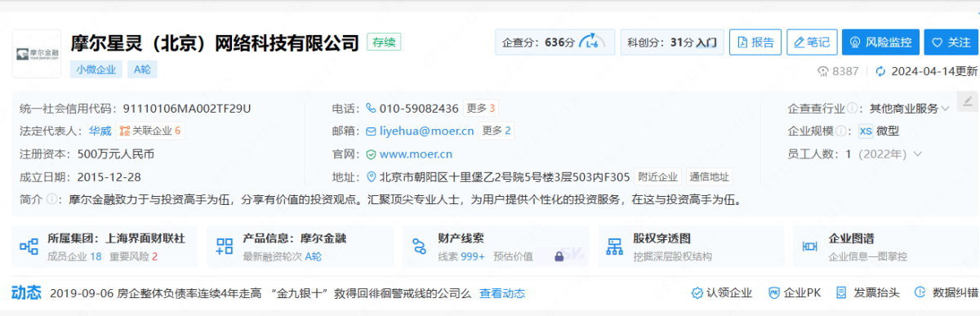Open 笔记 notes button
The image size is (980, 316).
tap(811, 42)
